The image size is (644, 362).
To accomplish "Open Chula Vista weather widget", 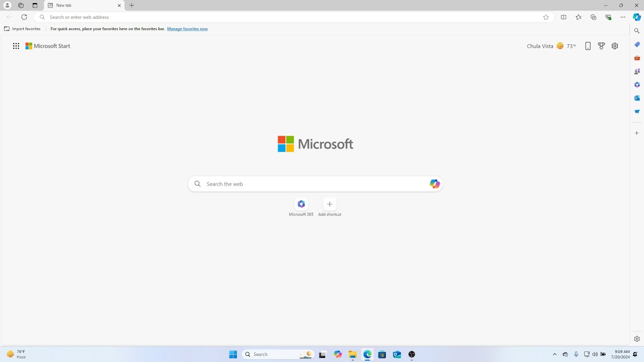I will point(551,46).
